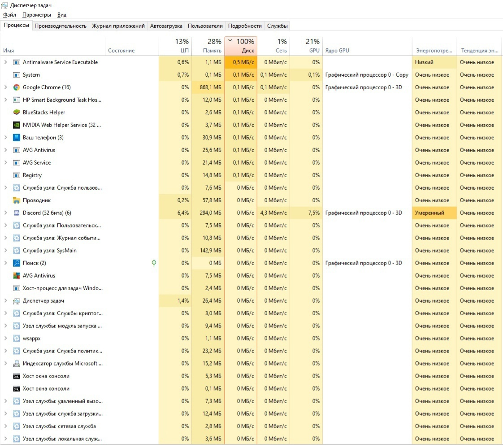Click the Энергопотребление column header

[x=434, y=46]
